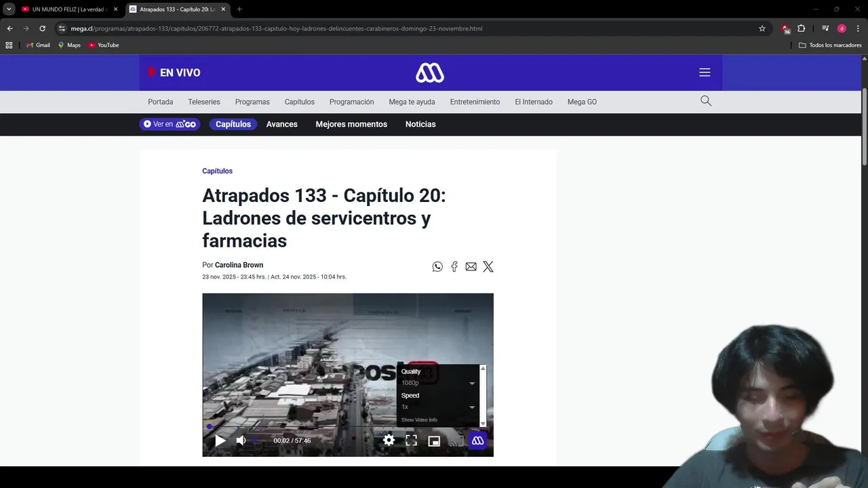Select the highlighted Capítulos tab

point(233,124)
